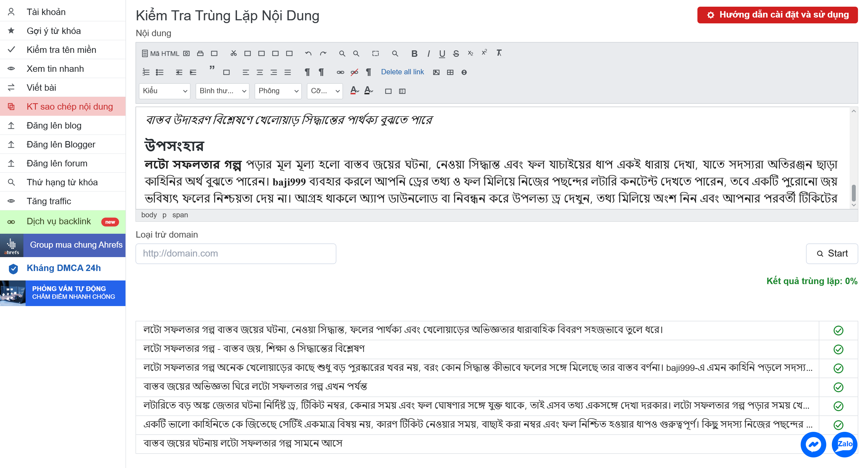The width and height of the screenshot is (868, 468).
Task: Toggle superscript formatting
Action: point(484,53)
